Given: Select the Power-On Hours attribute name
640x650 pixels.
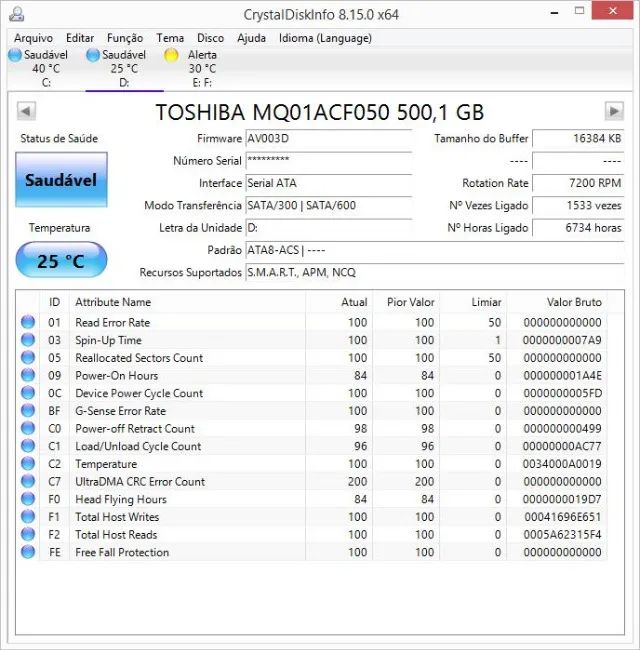Looking at the screenshot, I should [116, 376].
